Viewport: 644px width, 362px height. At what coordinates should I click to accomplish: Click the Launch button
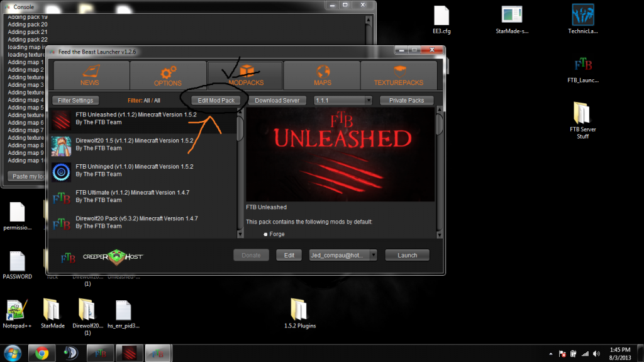coord(408,256)
